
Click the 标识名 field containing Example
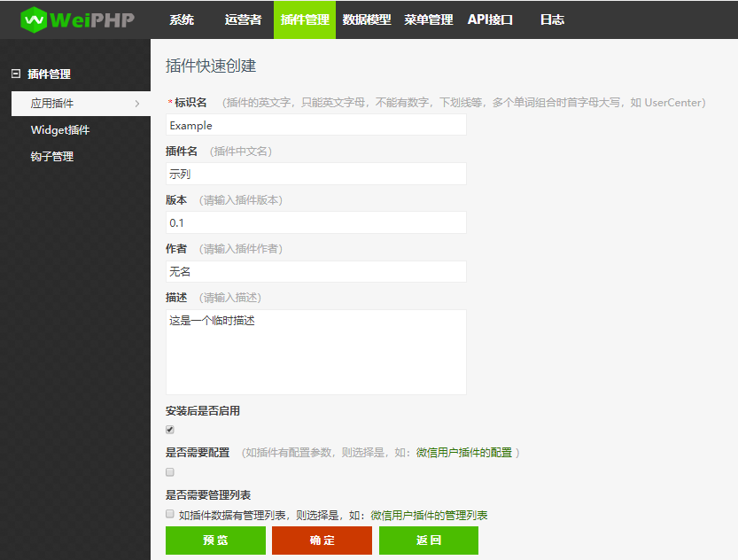pyautogui.click(x=315, y=125)
